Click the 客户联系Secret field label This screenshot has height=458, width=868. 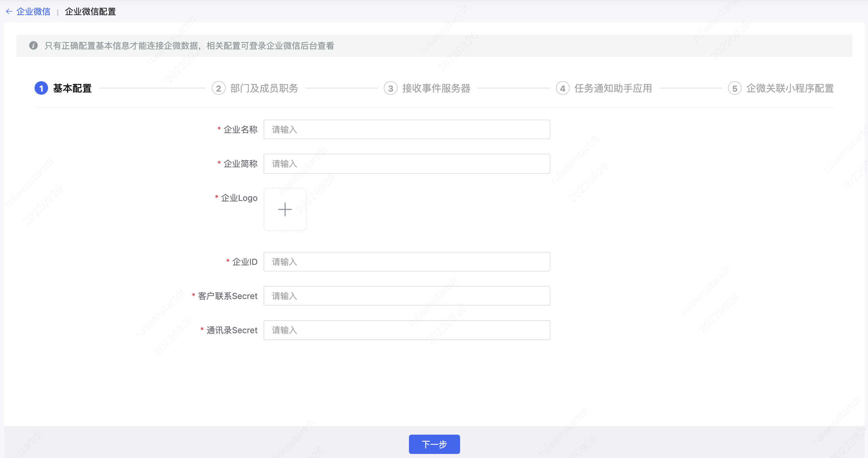pyautogui.click(x=227, y=296)
